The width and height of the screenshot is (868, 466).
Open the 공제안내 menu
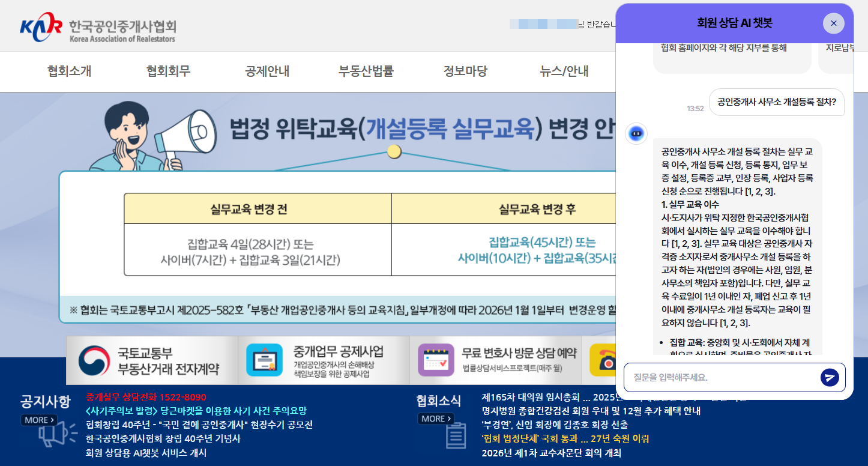coord(267,71)
